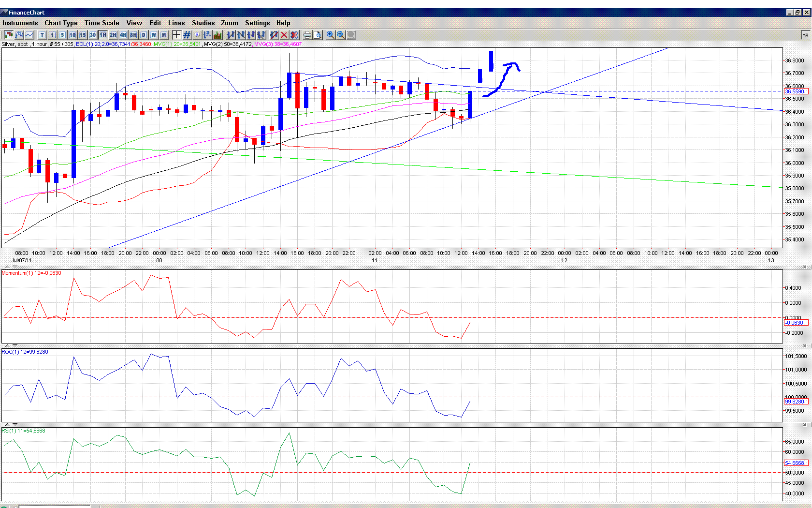Toggle the chart grid icon
The image size is (812, 508).
pyautogui.click(x=187, y=35)
